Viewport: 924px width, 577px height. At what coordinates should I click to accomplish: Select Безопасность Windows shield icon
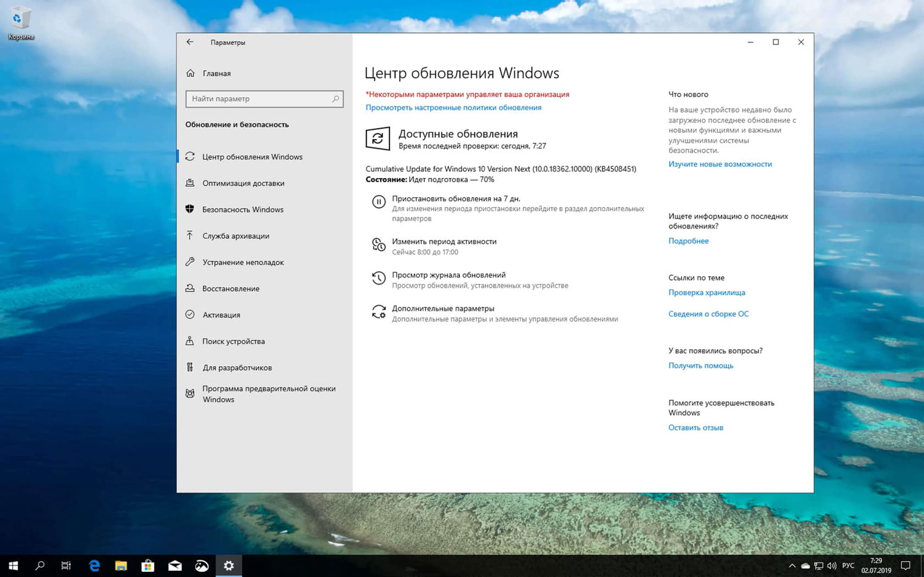pos(190,209)
